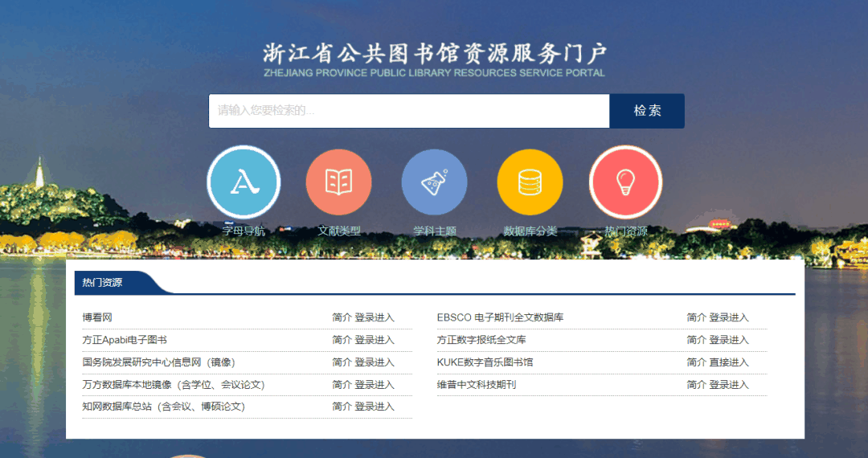Open the 数据库分类 database icon
The height and width of the screenshot is (458, 868).
(x=530, y=182)
